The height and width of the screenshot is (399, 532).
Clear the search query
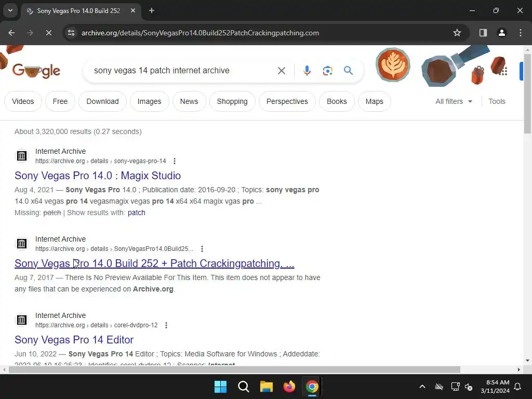click(281, 71)
